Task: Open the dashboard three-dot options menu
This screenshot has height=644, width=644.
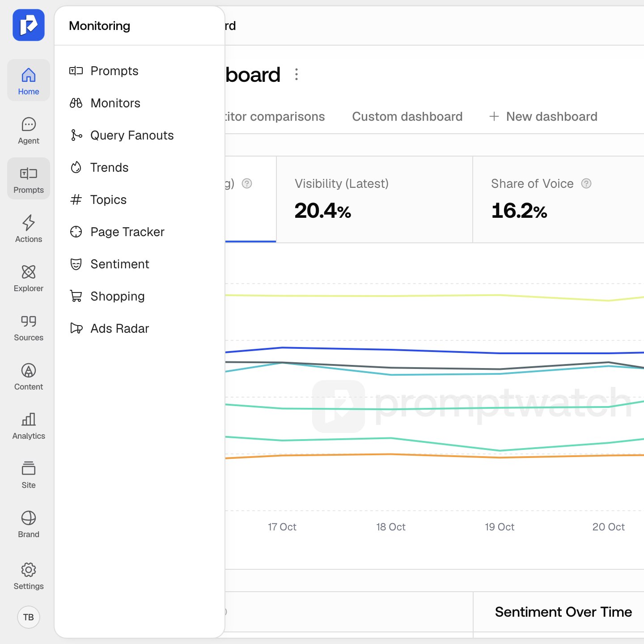Action: point(296,74)
